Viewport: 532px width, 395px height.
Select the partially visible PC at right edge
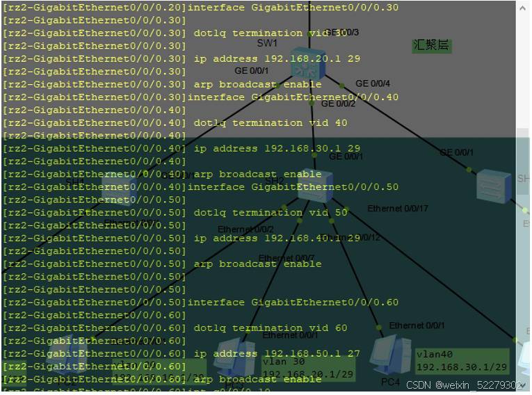tap(525, 359)
